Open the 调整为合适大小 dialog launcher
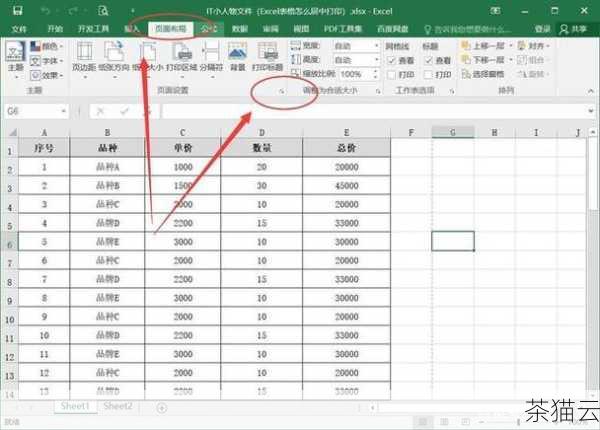The image size is (600, 430). [378, 91]
